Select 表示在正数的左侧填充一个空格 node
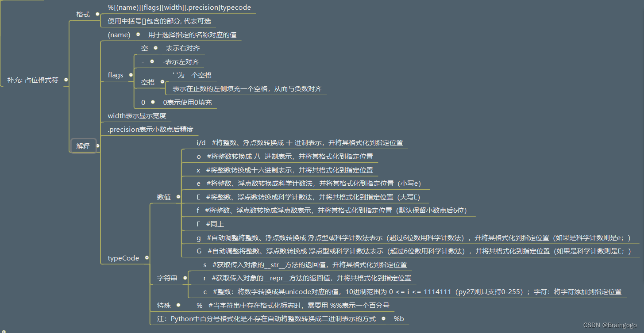The width and height of the screenshot is (644, 333). click(x=247, y=88)
